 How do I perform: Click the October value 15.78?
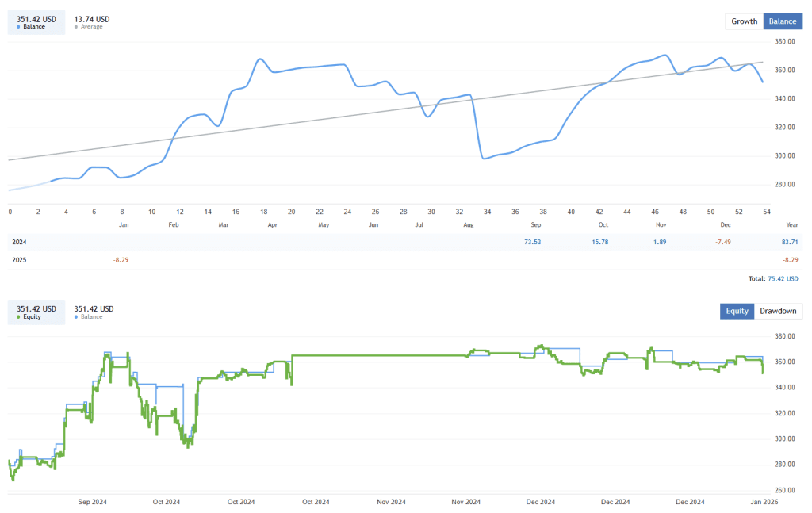(600, 242)
